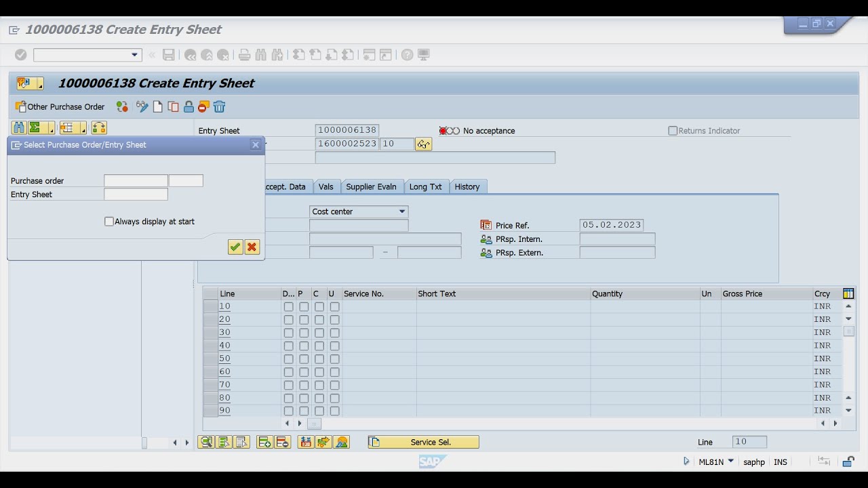Click the Entry Sheet input field in the dialog

point(136,195)
